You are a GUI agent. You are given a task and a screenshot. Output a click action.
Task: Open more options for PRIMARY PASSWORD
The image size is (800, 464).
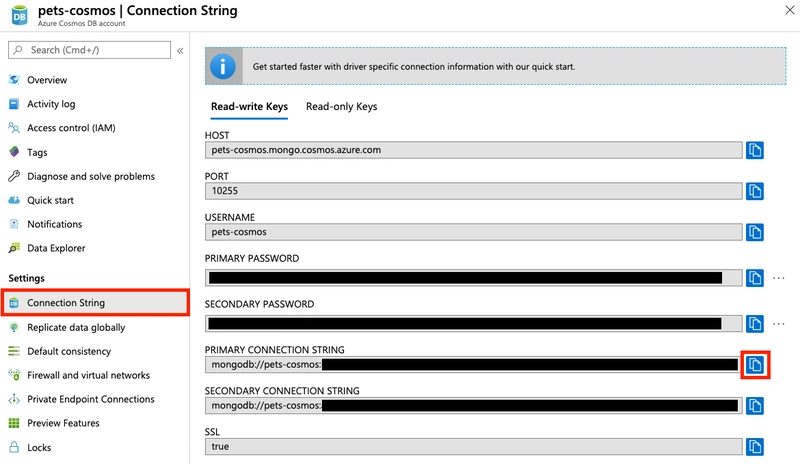point(779,278)
